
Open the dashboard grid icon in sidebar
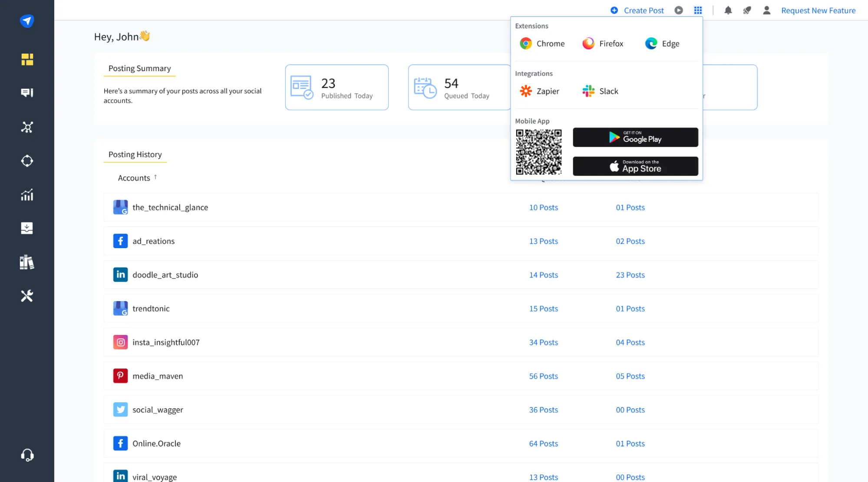[27, 59]
